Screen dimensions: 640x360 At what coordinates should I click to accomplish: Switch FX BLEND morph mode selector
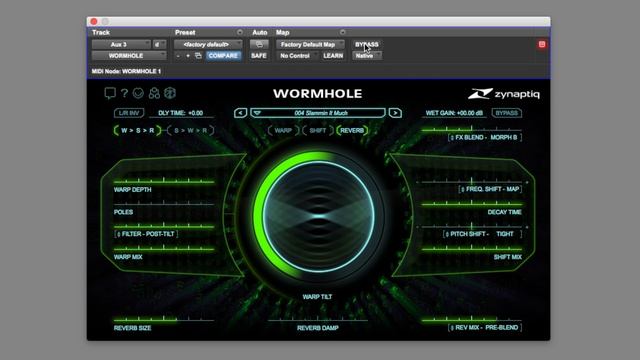484,138
